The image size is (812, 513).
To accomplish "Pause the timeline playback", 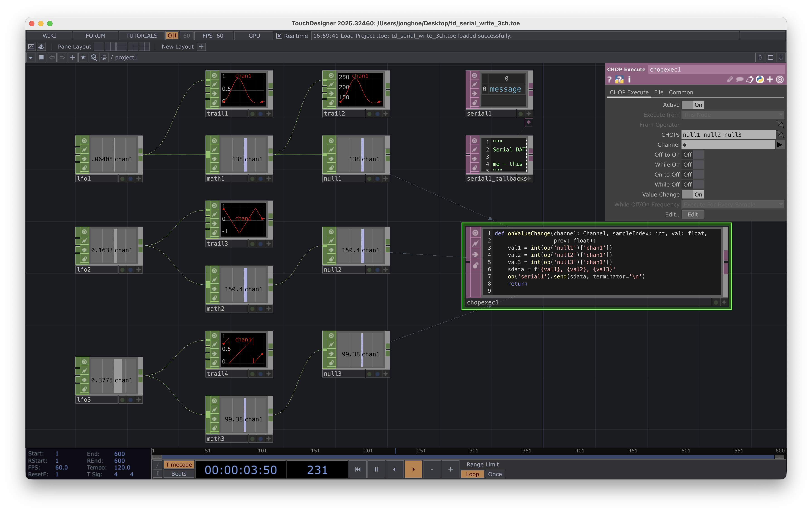I will tap(376, 469).
